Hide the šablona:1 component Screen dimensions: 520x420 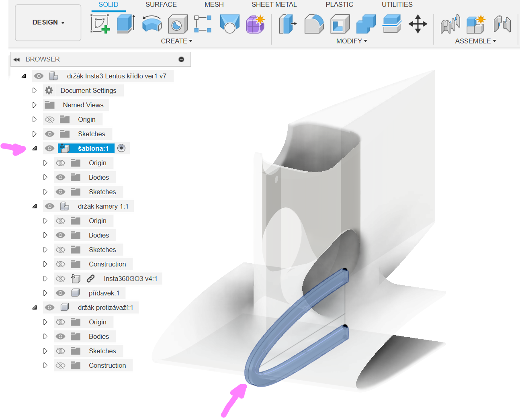(50, 148)
